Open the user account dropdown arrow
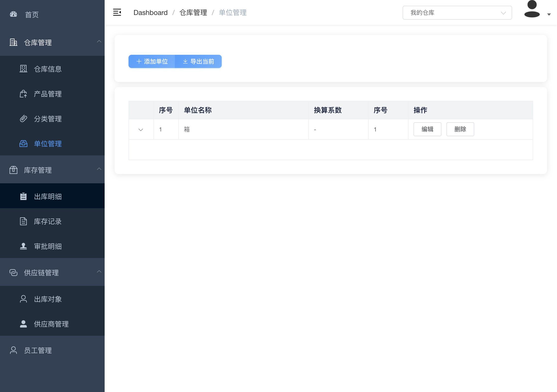This screenshot has height=392, width=557. [549, 14]
